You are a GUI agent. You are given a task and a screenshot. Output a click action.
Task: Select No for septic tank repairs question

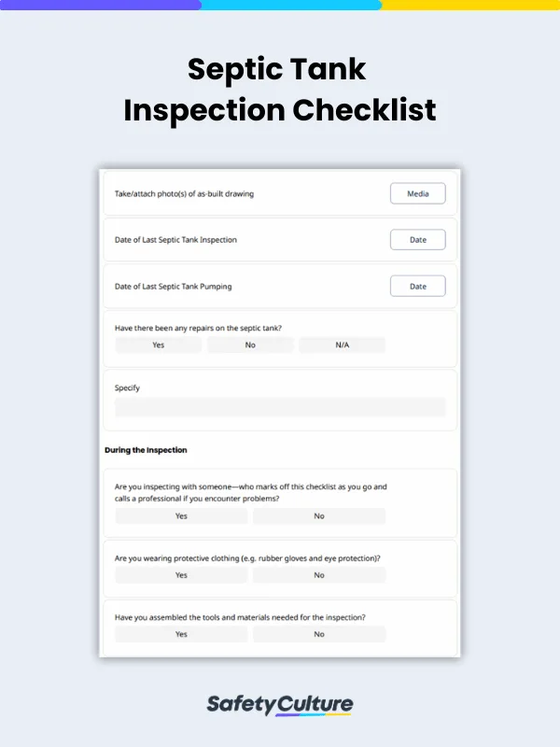pos(248,345)
